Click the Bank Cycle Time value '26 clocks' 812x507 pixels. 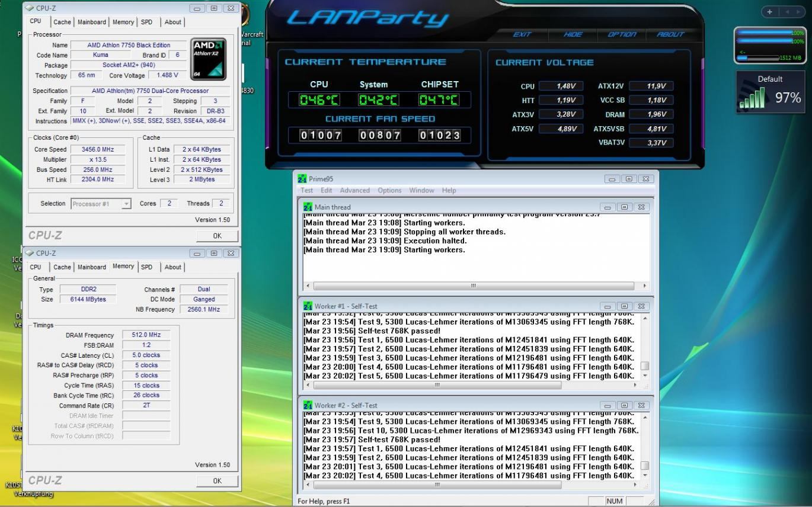tap(146, 395)
